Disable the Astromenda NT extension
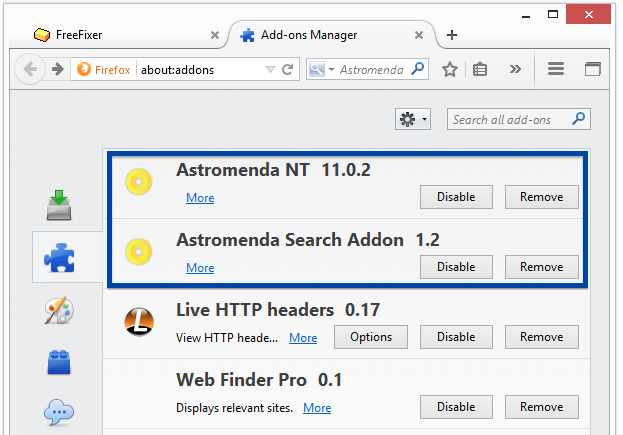This screenshot has width=623, height=435. (x=456, y=197)
